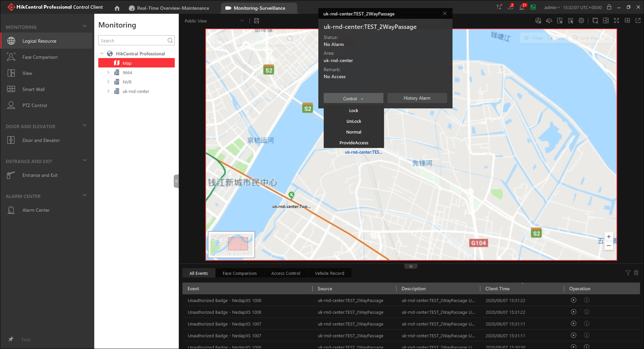Open the green system monitoring icon
The height and width of the screenshot is (349, 644).
pyautogui.click(x=533, y=7)
